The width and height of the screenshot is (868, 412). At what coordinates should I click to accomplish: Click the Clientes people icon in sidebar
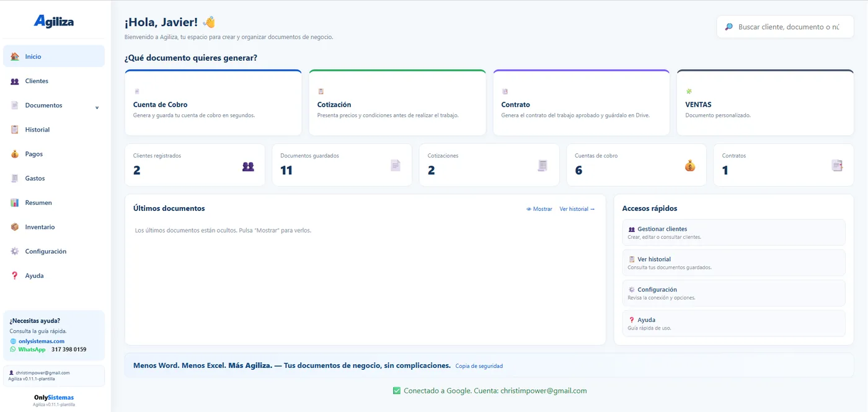pos(15,81)
